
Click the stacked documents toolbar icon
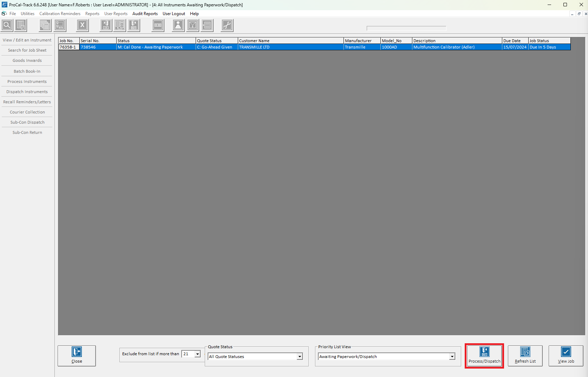(45, 25)
